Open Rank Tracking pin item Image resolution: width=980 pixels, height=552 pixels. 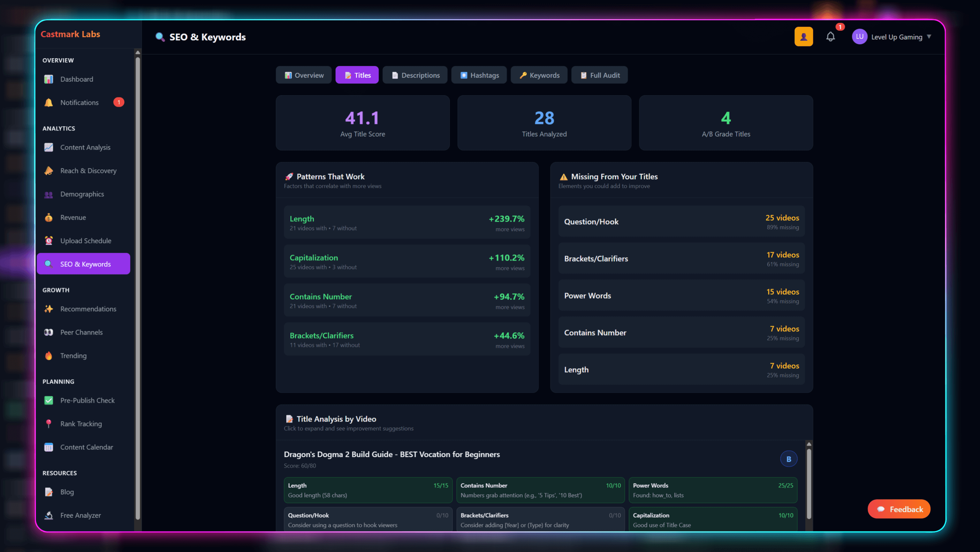pyautogui.click(x=81, y=424)
